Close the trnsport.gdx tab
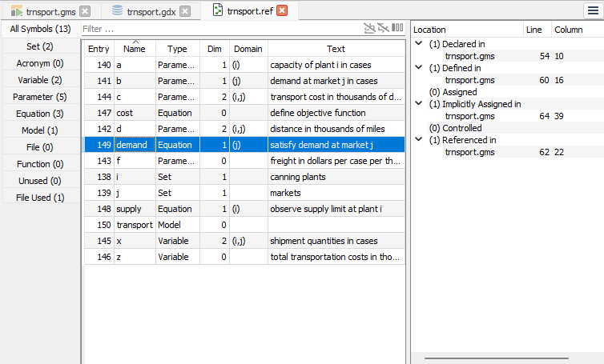604x364 pixels. click(184, 11)
